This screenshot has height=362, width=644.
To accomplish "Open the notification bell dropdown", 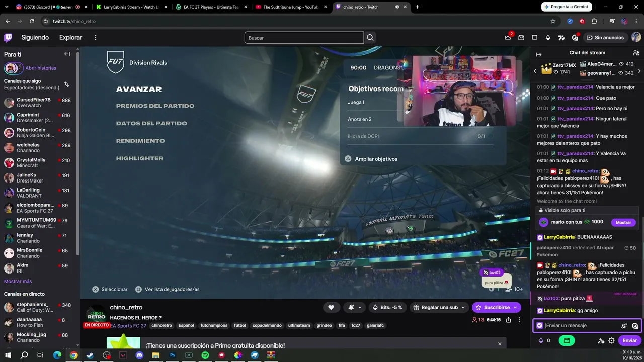I will pos(354,307).
